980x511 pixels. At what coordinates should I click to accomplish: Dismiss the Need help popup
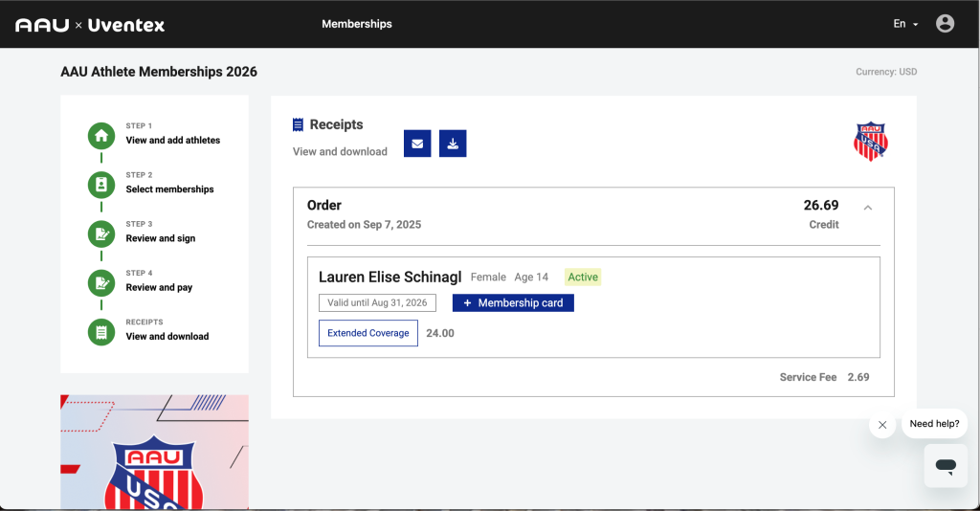882,425
